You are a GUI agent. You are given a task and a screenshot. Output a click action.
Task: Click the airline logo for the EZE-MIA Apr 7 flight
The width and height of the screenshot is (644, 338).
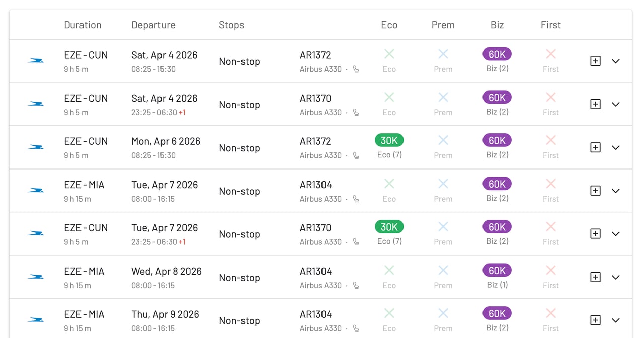tap(35, 191)
